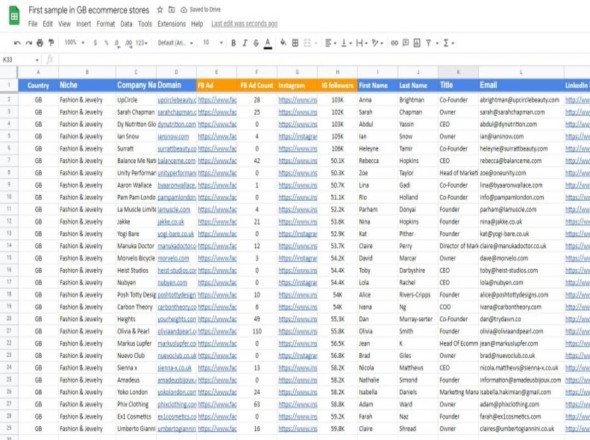The image size is (590, 440).
Task: Select the 'IG followers' header cell
Action: pos(338,85)
